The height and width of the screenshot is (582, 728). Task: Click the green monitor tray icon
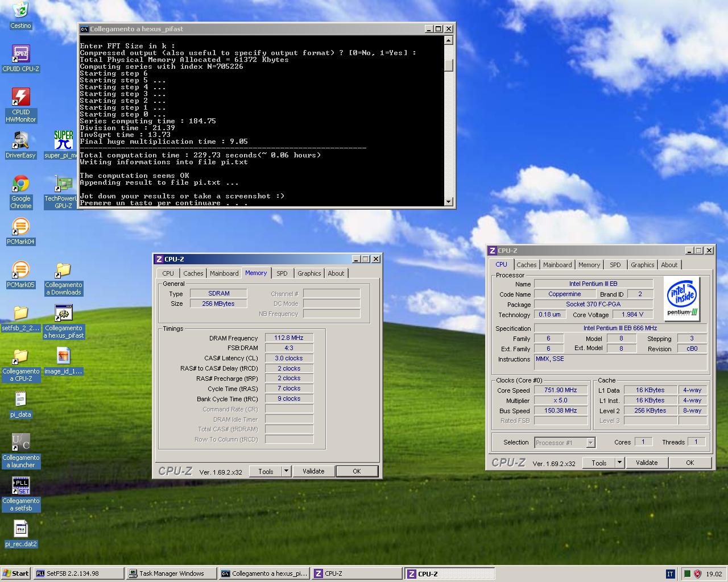click(687, 574)
